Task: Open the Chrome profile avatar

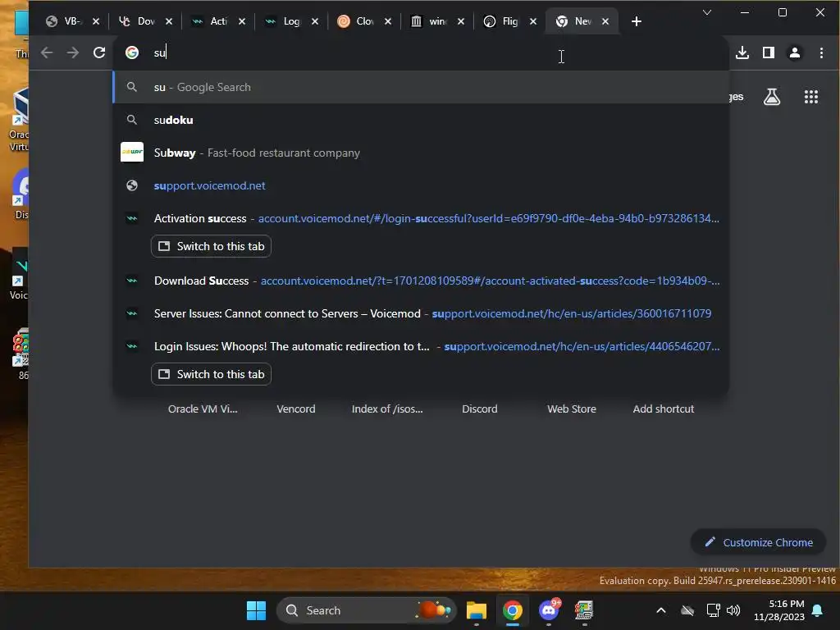Action: click(794, 52)
